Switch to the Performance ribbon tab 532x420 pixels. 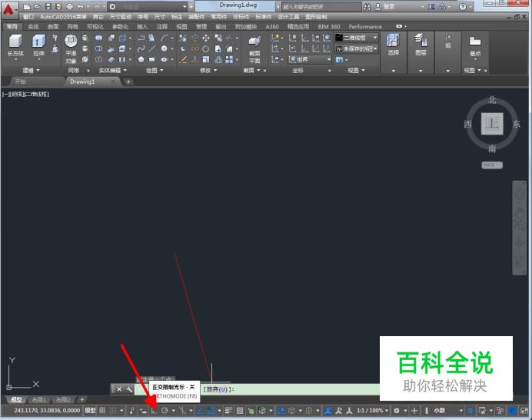coord(365,26)
